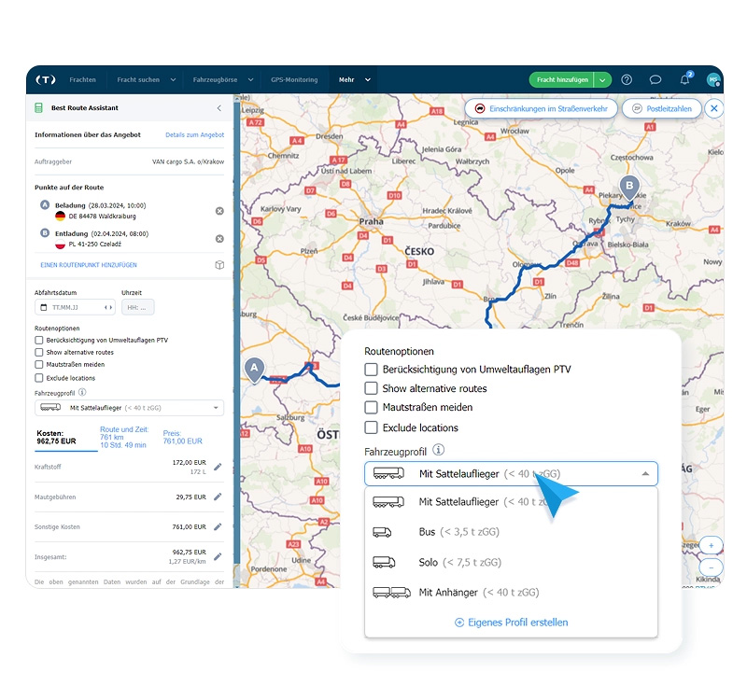
Task: Select the Mit Anhänger profile option
Action: (x=511, y=593)
